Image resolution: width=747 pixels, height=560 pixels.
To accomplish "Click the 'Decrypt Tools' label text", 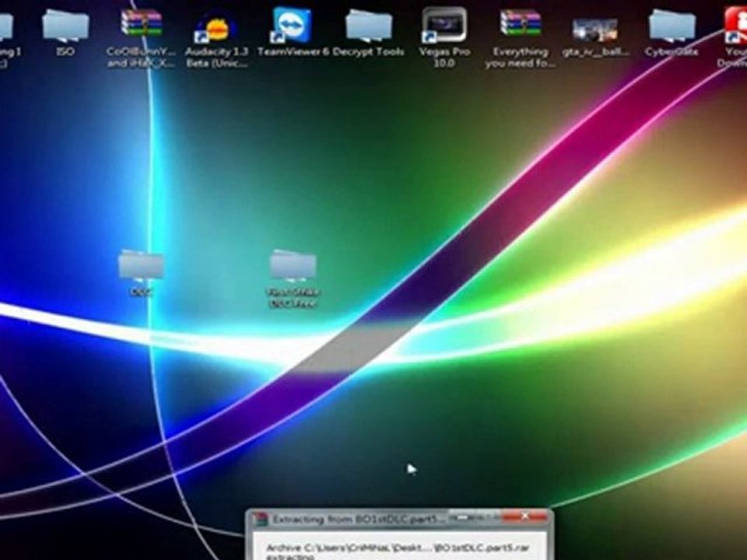I will coord(368,51).
